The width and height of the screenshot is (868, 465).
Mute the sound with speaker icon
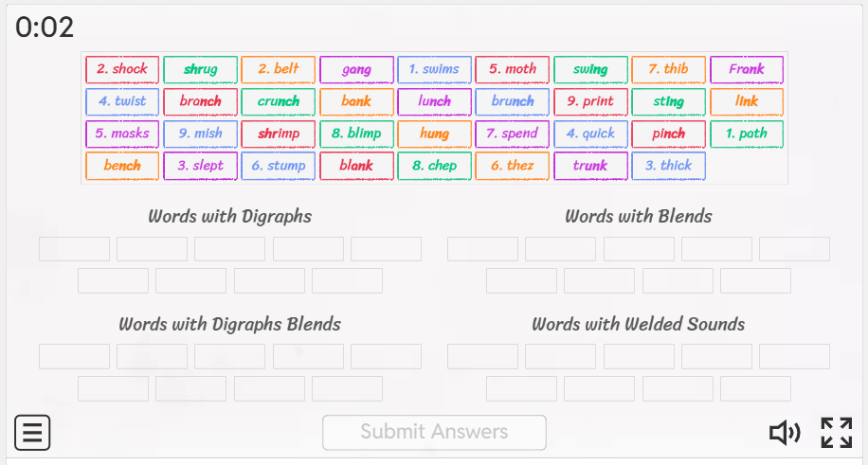coord(785,433)
